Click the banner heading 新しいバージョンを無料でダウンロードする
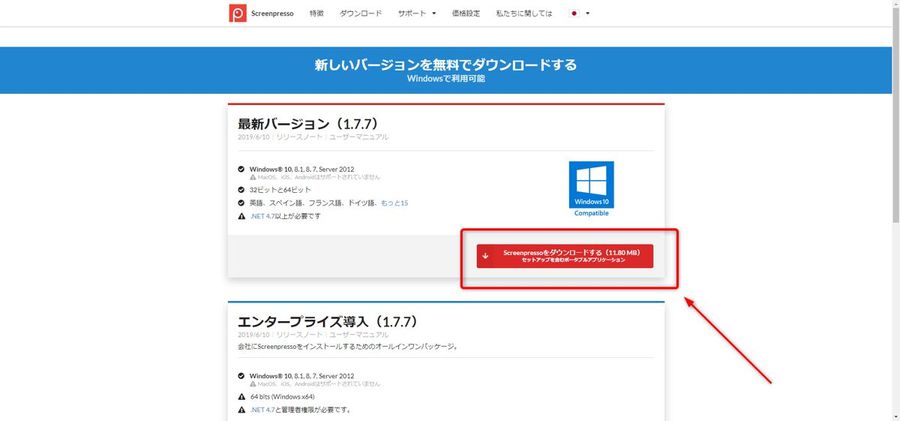Image resolution: width=900 pixels, height=421 pixels. click(445, 64)
